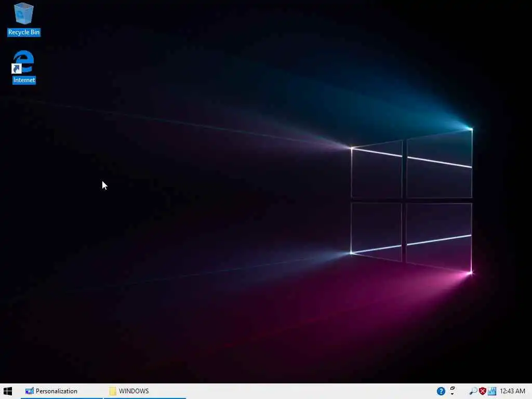Viewport: 532px width, 399px height.
Task: Select the Internet shortcut on desktop
Action: pos(24,67)
